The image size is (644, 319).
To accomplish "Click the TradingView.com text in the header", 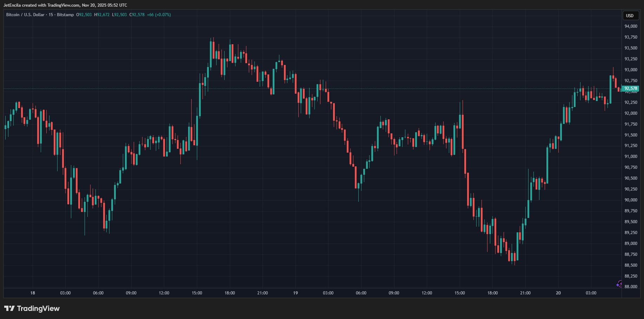I will [64, 5].
